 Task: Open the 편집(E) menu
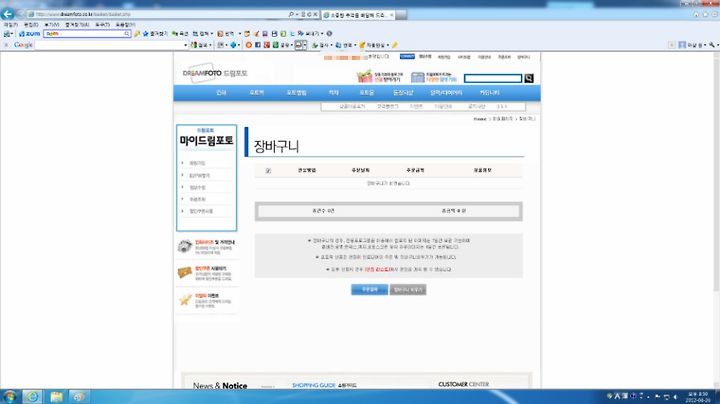click(x=31, y=25)
